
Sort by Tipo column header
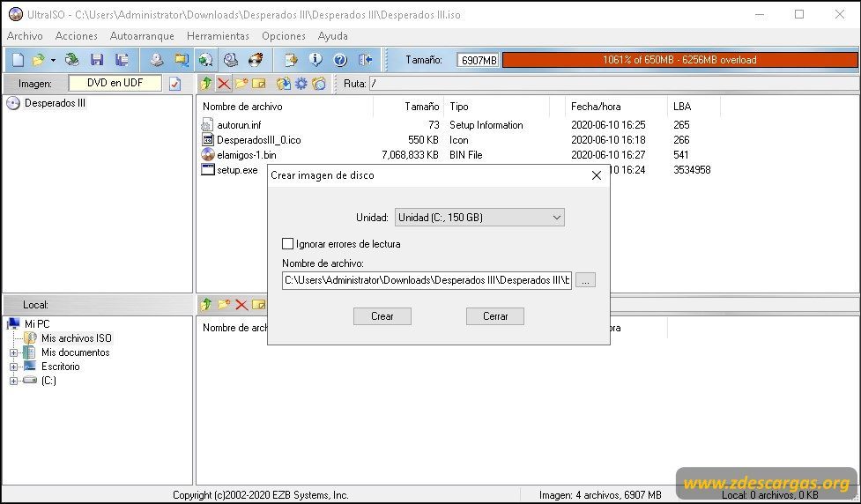[x=497, y=107]
